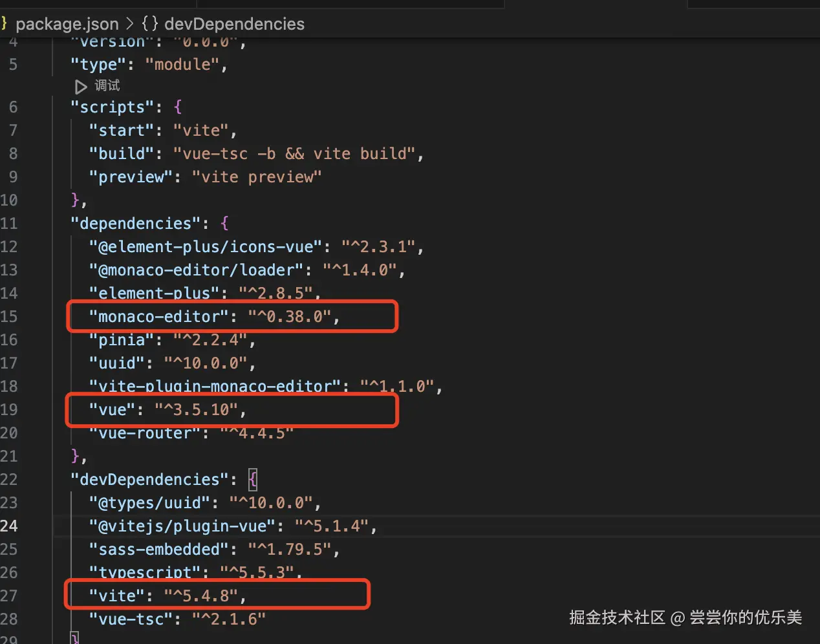Click the "^1.1.0" version value

click(x=397, y=387)
